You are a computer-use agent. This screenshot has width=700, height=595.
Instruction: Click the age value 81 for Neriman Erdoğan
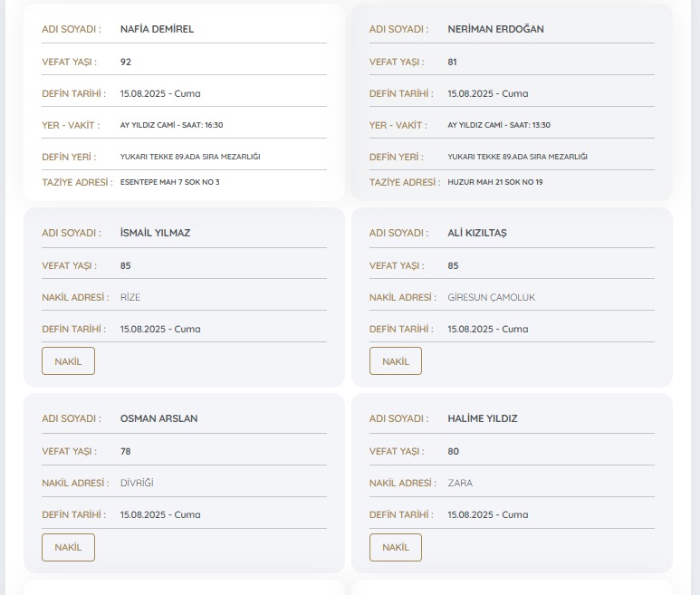pos(453,62)
